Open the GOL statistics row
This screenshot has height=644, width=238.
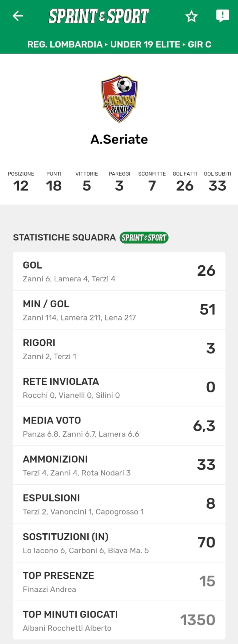click(119, 271)
